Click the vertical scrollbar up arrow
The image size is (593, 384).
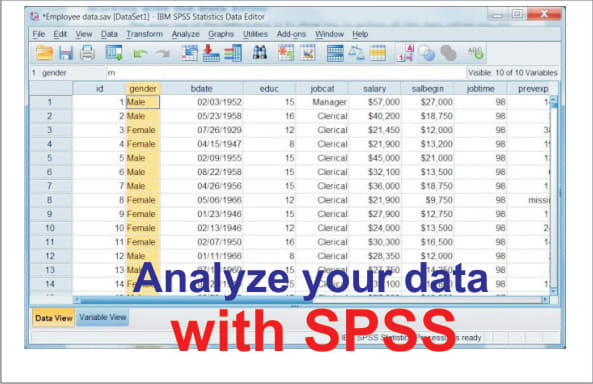(554, 99)
